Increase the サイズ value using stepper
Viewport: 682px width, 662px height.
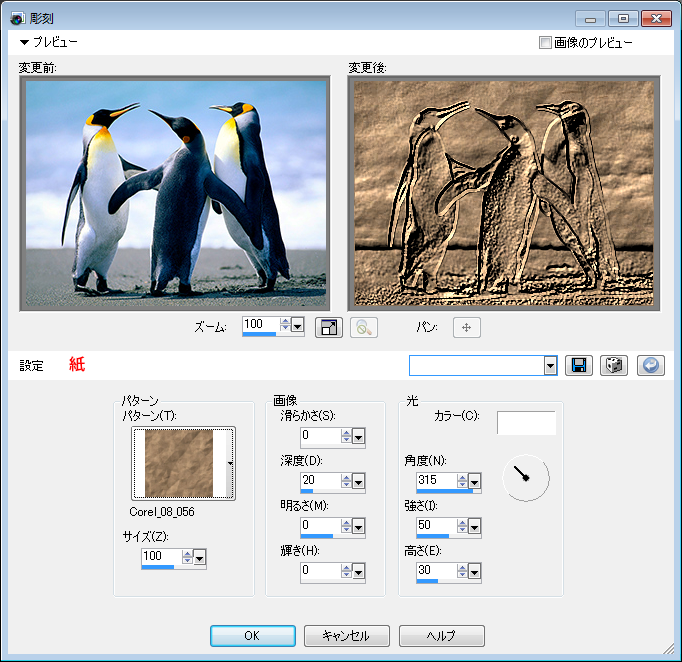pos(186,553)
